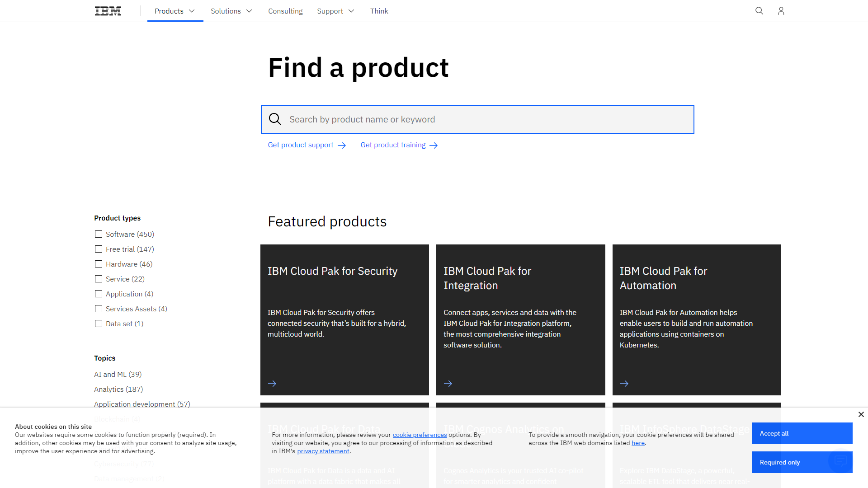Click arrow on Cloud Pak for Automation card
The height and width of the screenshot is (488, 868).
pyautogui.click(x=624, y=384)
